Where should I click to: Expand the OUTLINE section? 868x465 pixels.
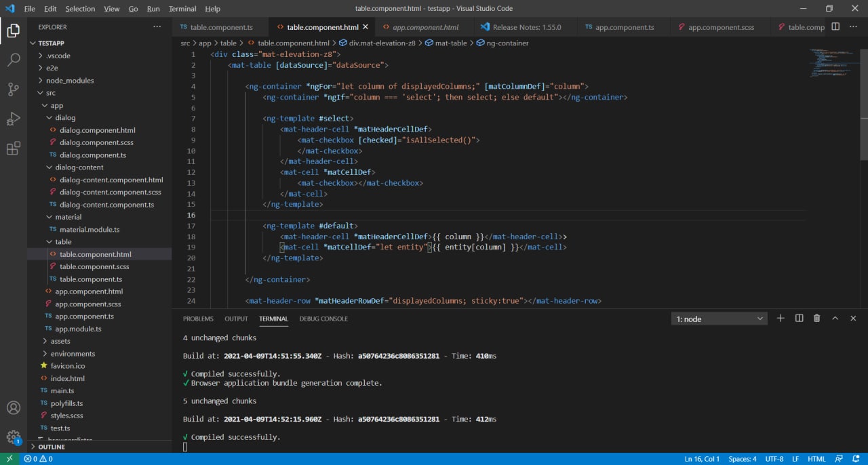click(x=52, y=447)
